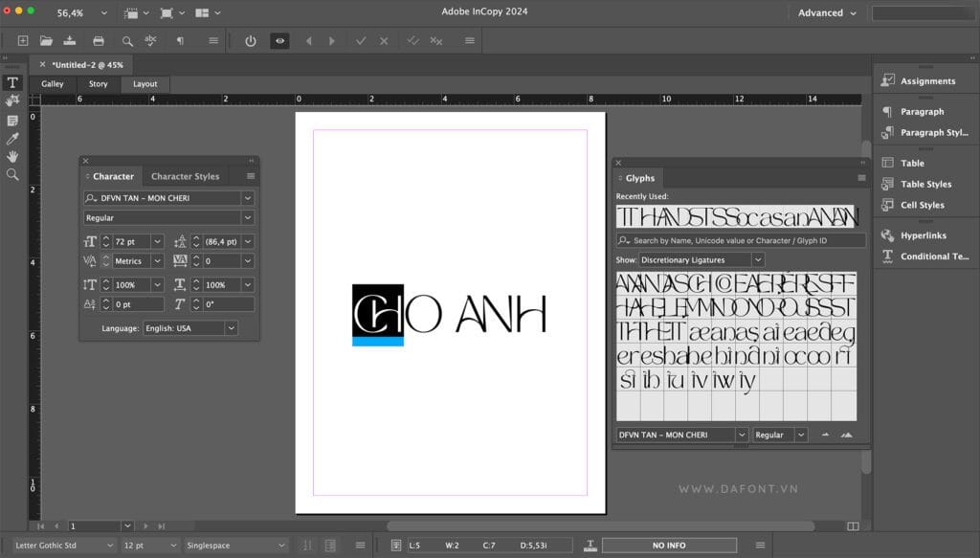This screenshot has height=558, width=980.
Task: Open the Assignments panel
Action: [927, 80]
